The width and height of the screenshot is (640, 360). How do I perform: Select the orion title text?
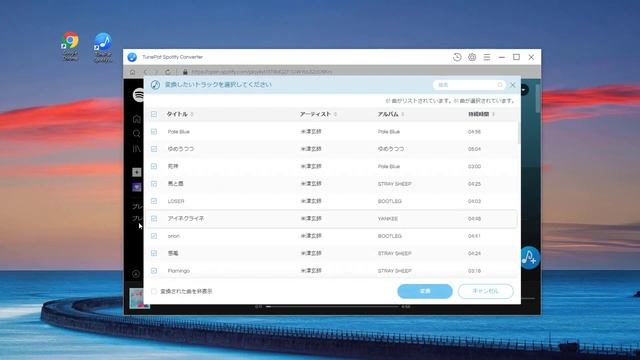pyautogui.click(x=173, y=236)
